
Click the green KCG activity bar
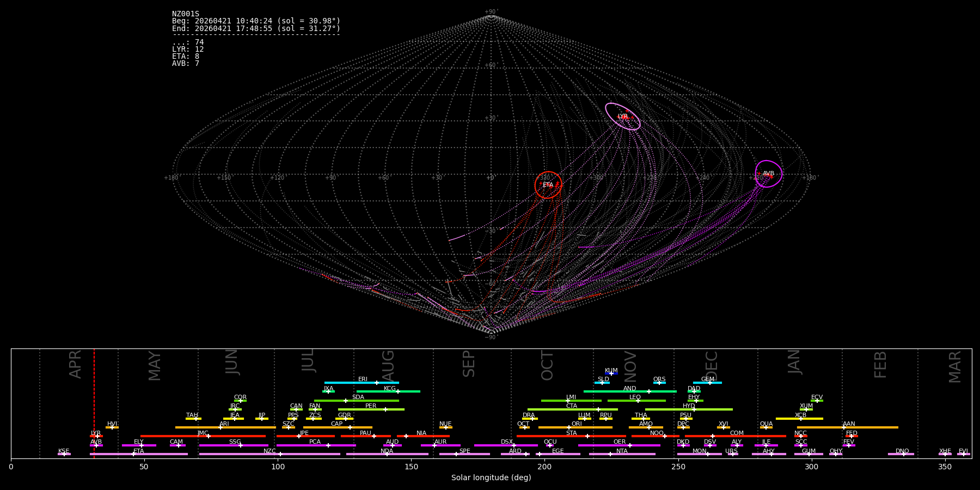tap(388, 391)
